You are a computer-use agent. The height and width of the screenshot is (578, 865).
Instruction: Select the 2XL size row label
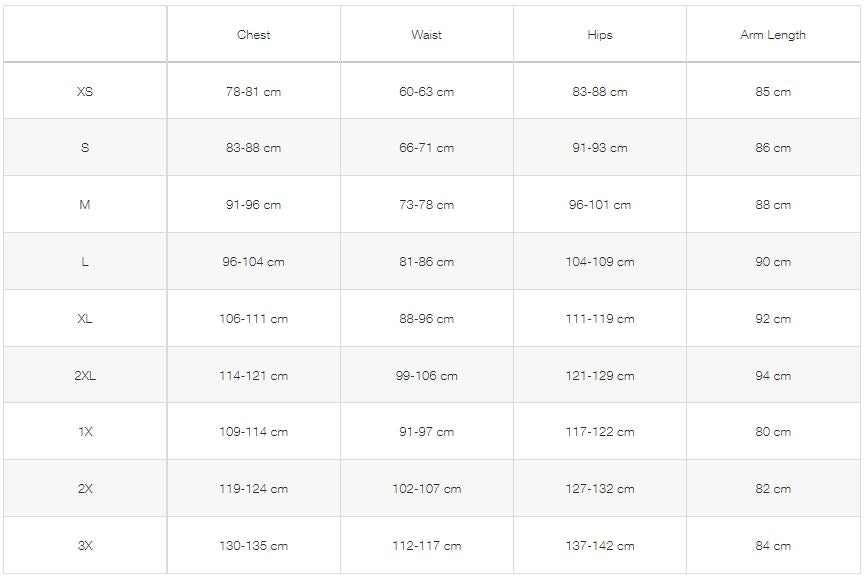point(85,376)
